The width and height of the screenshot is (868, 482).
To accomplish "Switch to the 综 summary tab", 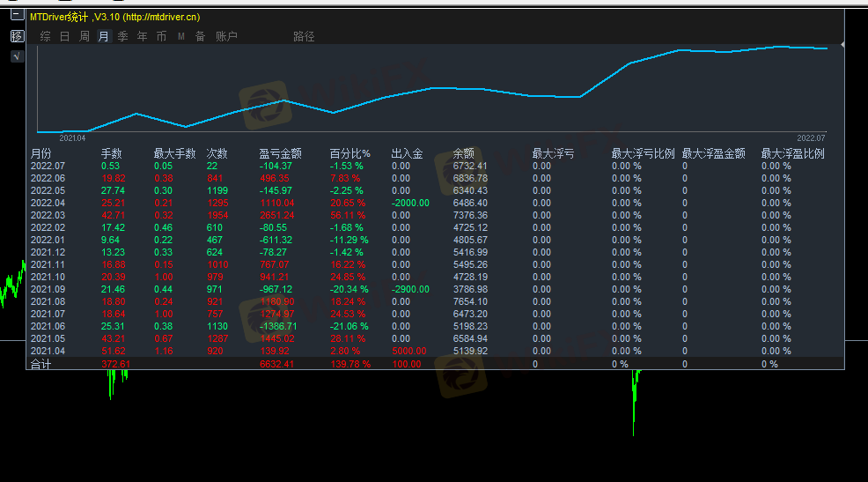I will pyautogui.click(x=45, y=36).
